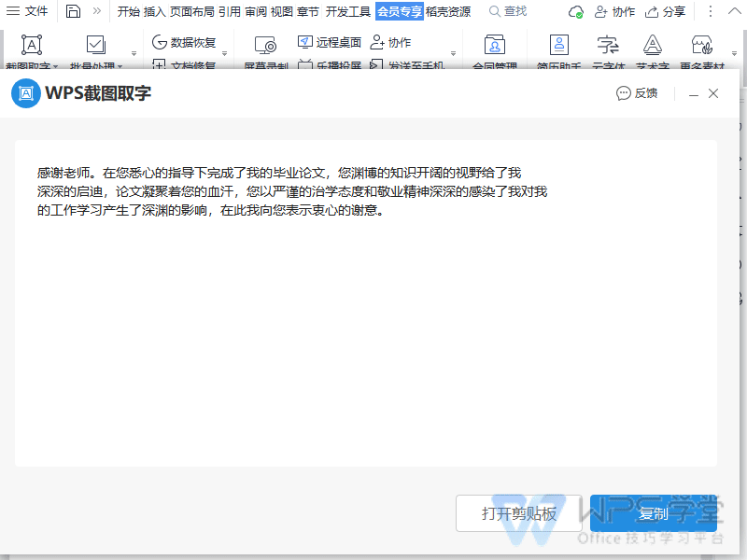Expand the quick access chevron arrows

(97, 11)
